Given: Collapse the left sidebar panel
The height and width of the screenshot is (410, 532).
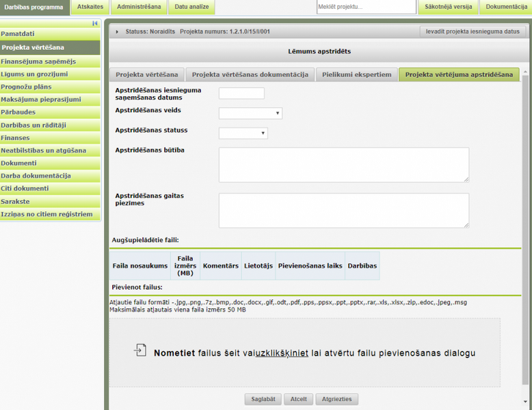Looking at the screenshot, I should coord(95,23).
